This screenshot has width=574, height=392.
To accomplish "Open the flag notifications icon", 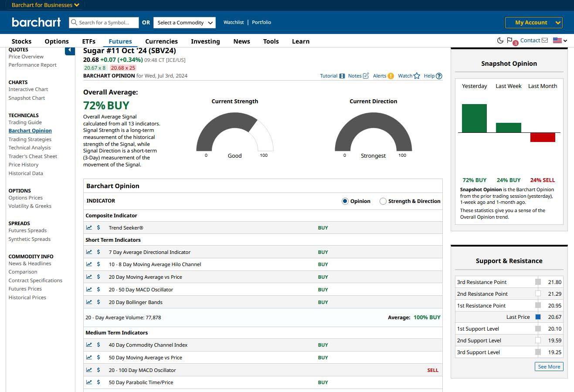I will 509,41.
